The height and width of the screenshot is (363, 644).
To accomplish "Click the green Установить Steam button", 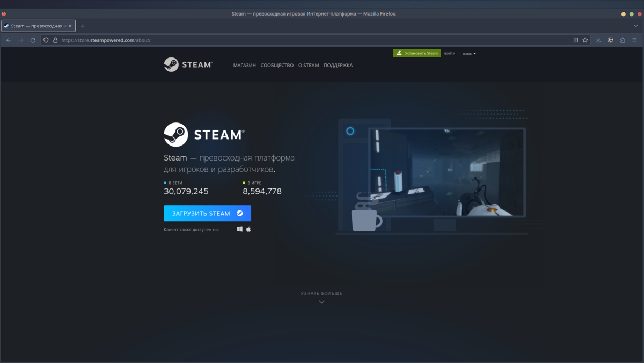I will click(417, 53).
